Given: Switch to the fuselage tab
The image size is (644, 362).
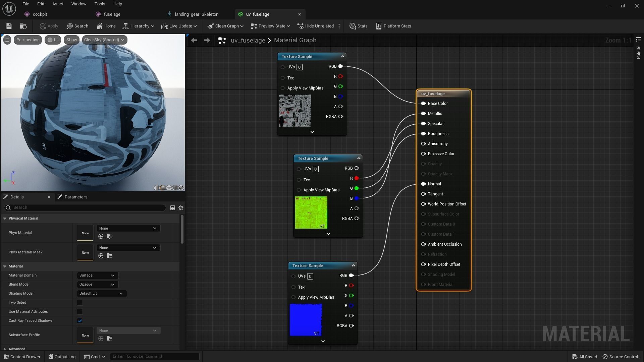Looking at the screenshot, I should pyautogui.click(x=112, y=14).
